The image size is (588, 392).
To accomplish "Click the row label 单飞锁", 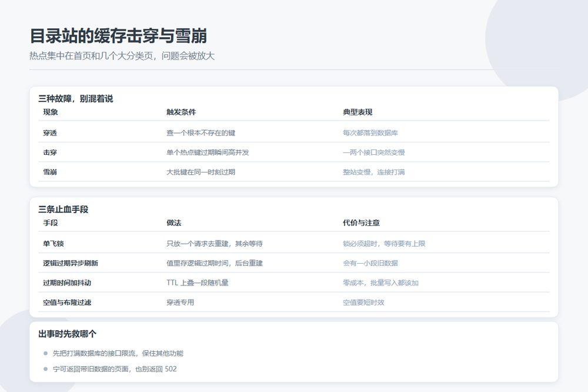I will [54, 244].
